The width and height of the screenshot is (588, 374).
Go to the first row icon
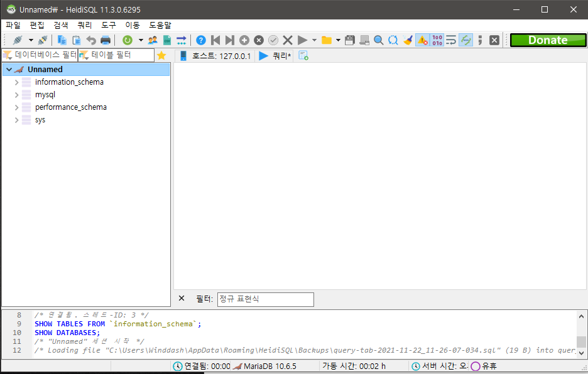coord(215,40)
